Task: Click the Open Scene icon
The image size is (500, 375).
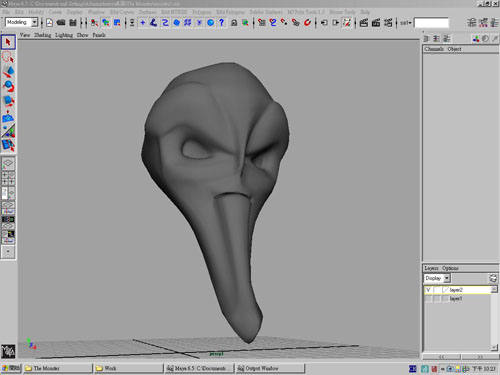Action: [61, 23]
